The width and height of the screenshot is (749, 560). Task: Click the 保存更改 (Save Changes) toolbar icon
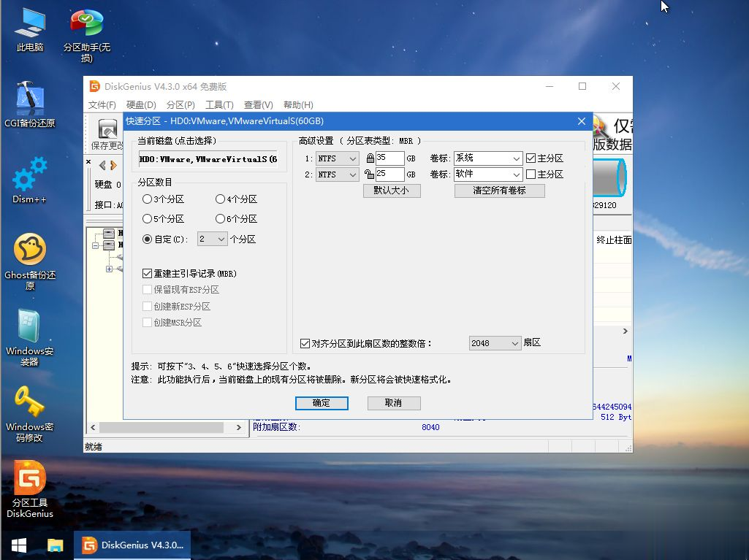(106, 131)
